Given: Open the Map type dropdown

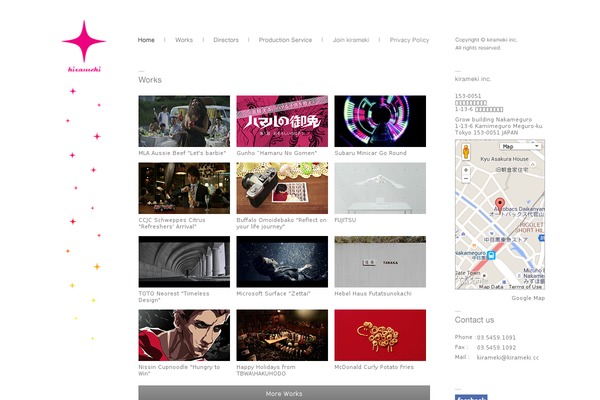Looking at the screenshot, I should [x=521, y=146].
